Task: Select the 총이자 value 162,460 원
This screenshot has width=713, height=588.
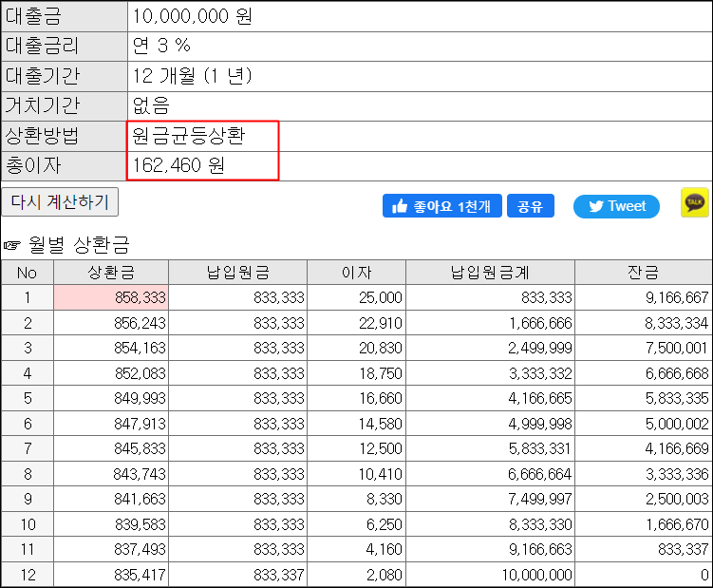Action: [x=178, y=165]
